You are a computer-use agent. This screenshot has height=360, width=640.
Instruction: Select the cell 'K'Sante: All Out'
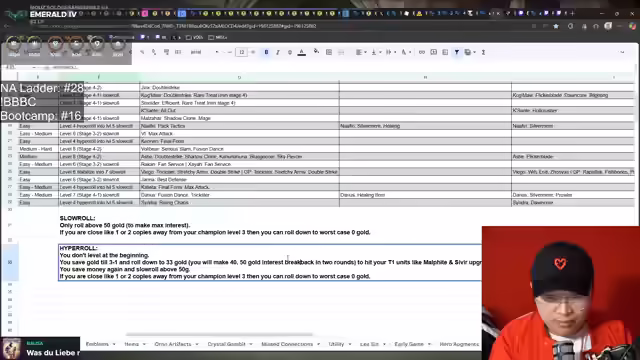click(x=239, y=111)
